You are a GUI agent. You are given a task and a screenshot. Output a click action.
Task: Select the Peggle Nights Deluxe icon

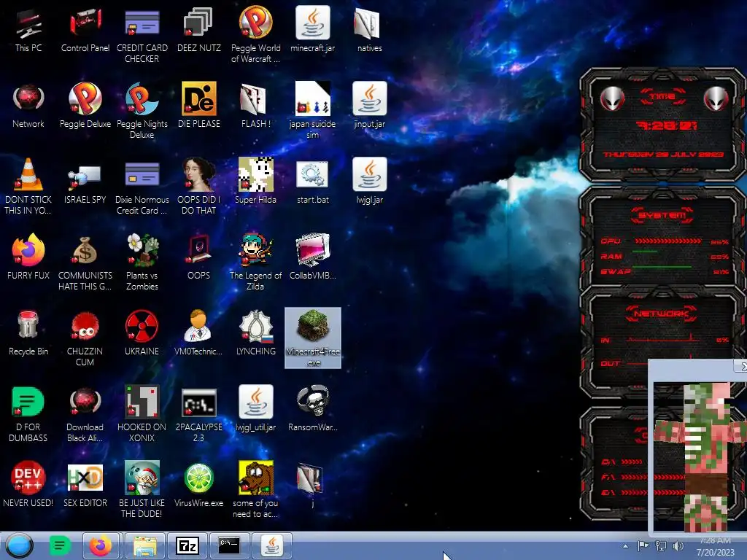142,99
